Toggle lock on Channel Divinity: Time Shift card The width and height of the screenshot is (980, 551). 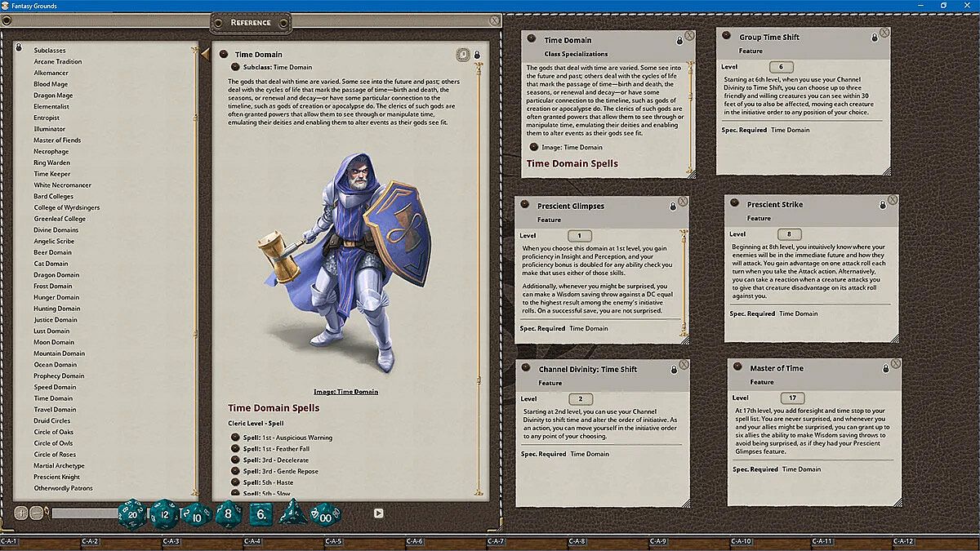(673, 370)
